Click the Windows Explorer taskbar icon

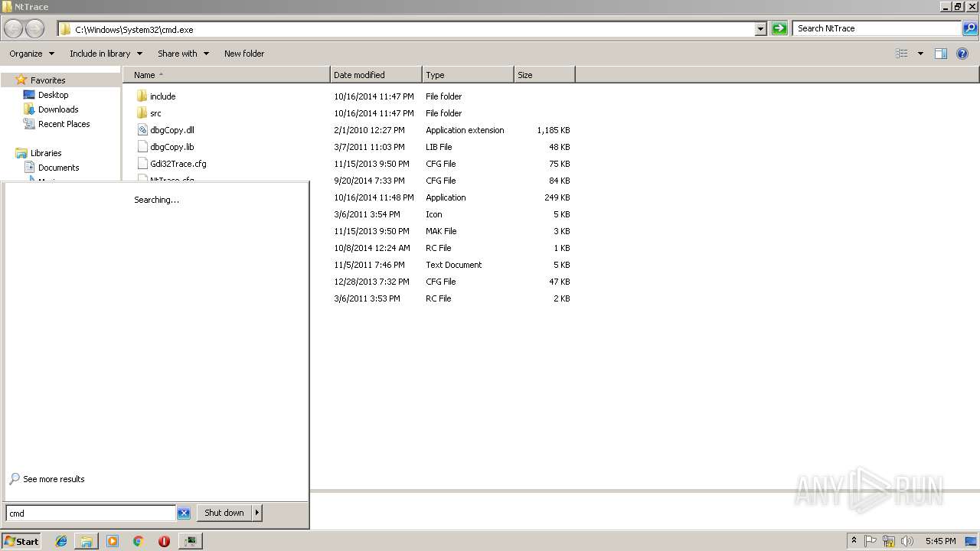pos(87,541)
